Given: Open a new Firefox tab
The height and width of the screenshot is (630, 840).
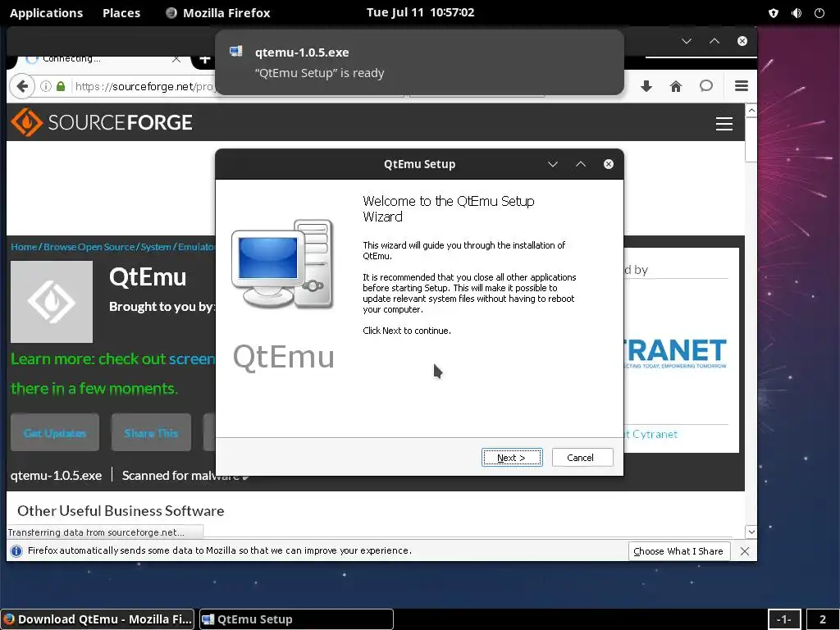Looking at the screenshot, I should (204, 59).
